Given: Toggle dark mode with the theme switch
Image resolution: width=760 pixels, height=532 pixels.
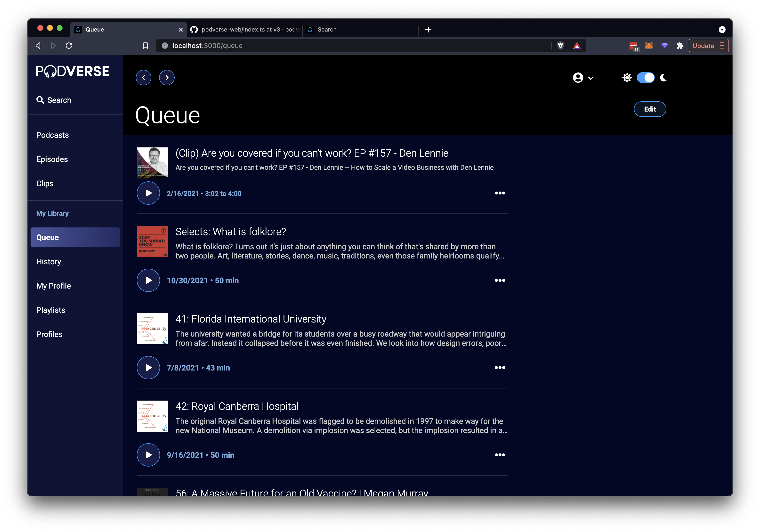Looking at the screenshot, I should click(x=646, y=77).
